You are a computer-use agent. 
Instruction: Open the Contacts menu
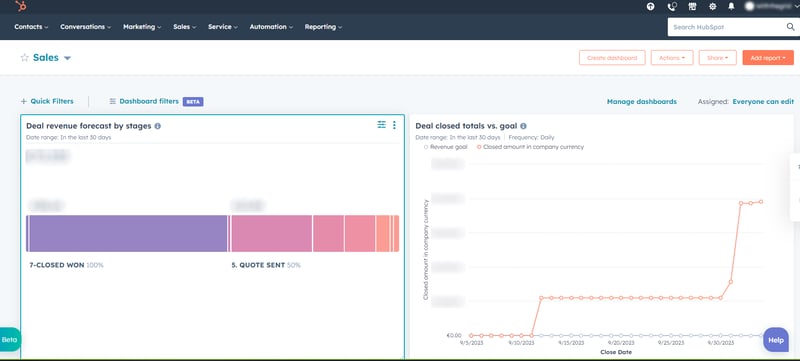tap(31, 27)
